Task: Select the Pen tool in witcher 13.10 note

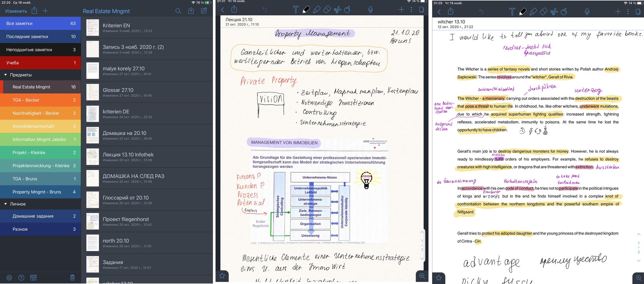Action: coord(523,12)
